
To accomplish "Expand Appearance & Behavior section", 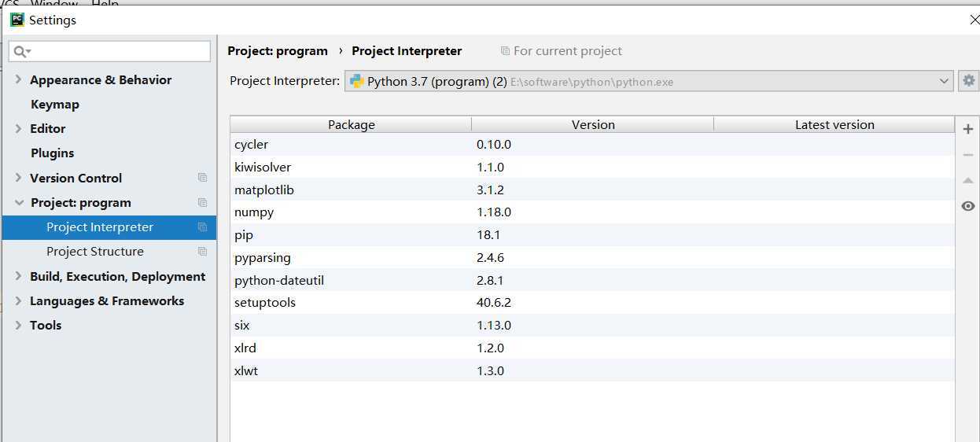I will (18, 79).
